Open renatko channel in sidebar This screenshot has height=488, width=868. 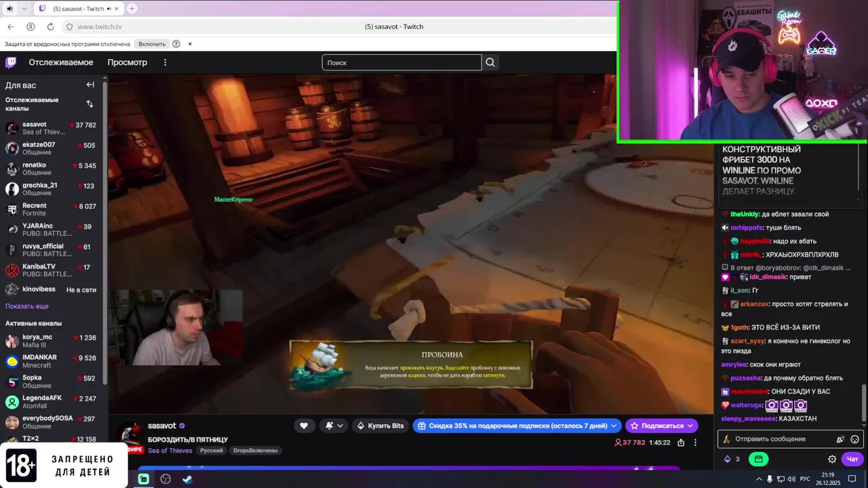pos(52,169)
